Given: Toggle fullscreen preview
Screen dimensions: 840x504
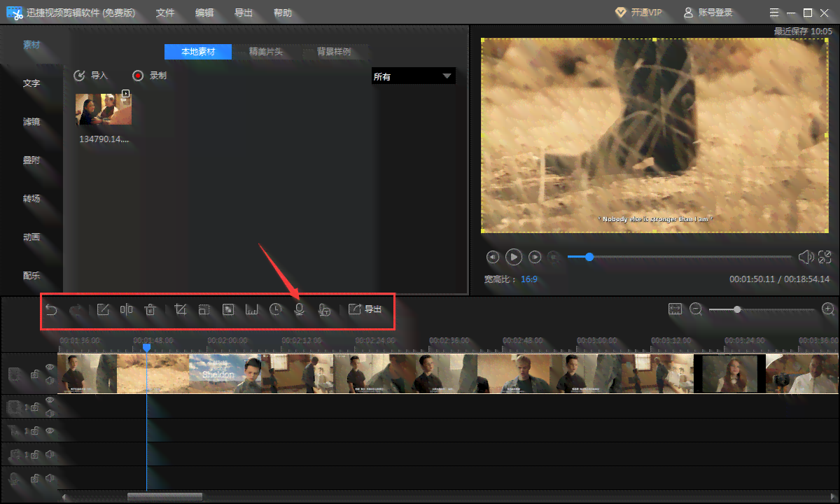Looking at the screenshot, I should [825, 257].
